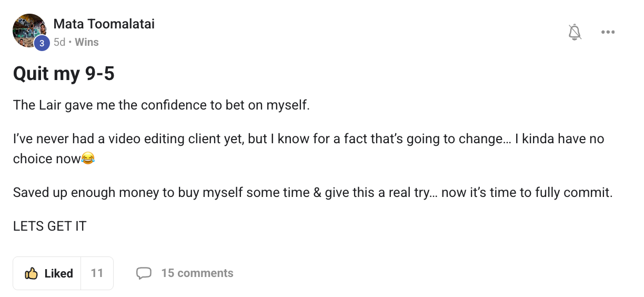Image resolution: width=644 pixels, height=297 pixels.
Task: Open the Wins category
Action: [87, 42]
